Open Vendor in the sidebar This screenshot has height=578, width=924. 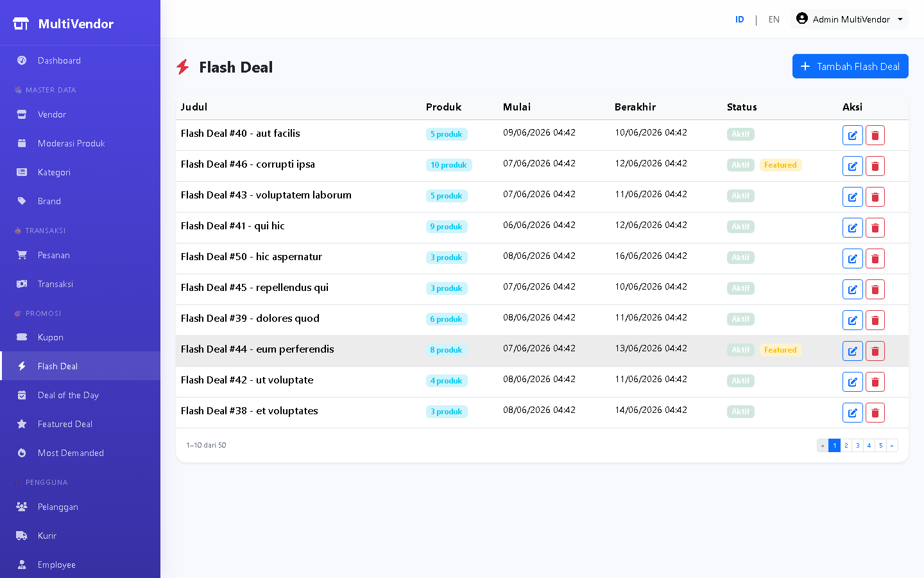click(80, 114)
